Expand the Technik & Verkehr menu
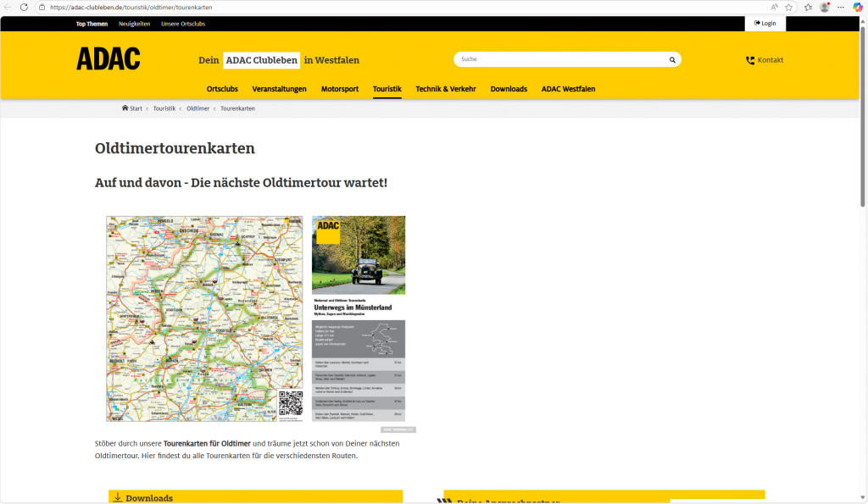Screen dimensions: 868x504 point(446,89)
